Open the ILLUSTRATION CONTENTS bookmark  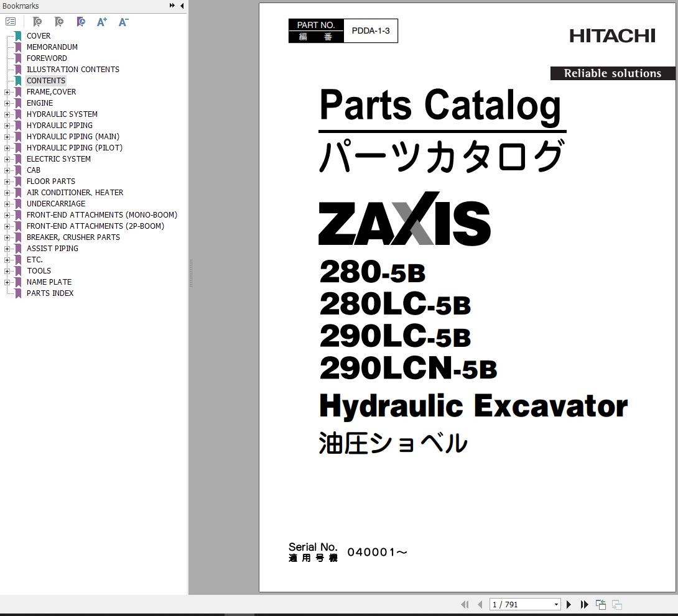(x=73, y=70)
